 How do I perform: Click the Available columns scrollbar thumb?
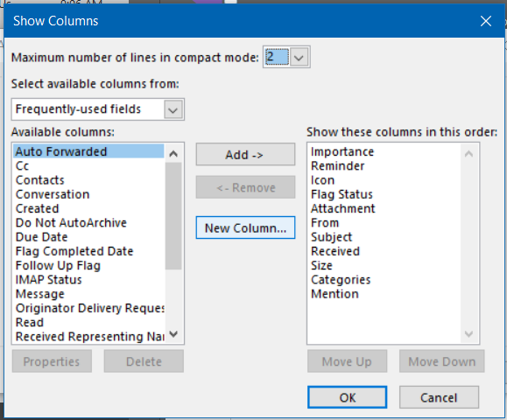(x=173, y=216)
